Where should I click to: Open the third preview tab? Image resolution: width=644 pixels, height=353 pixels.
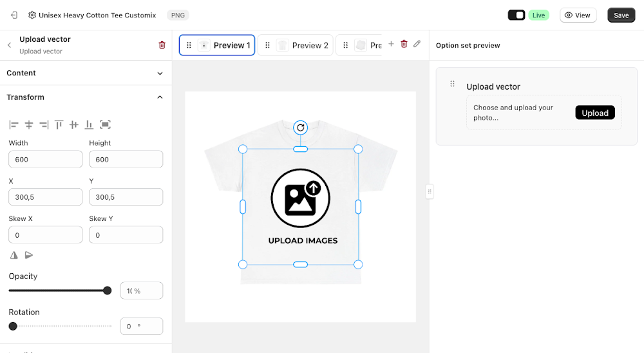coord(359,45)
